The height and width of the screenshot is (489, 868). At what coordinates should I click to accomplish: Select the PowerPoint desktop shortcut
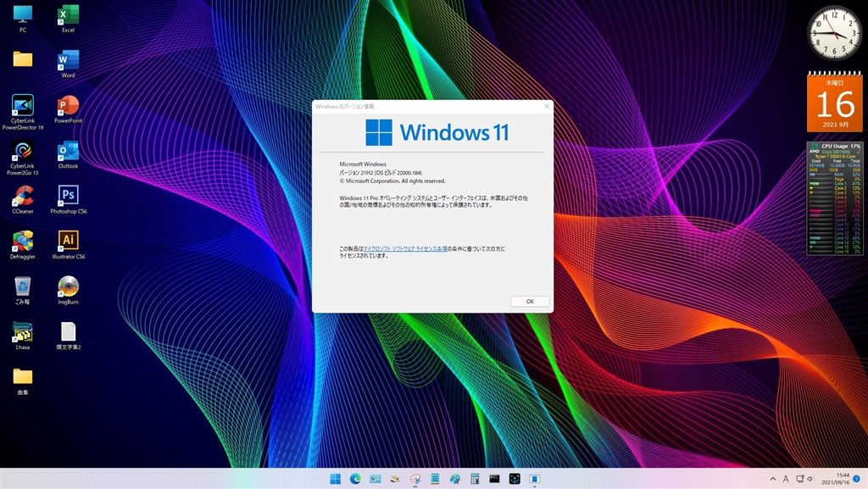[x=68, y=106]
